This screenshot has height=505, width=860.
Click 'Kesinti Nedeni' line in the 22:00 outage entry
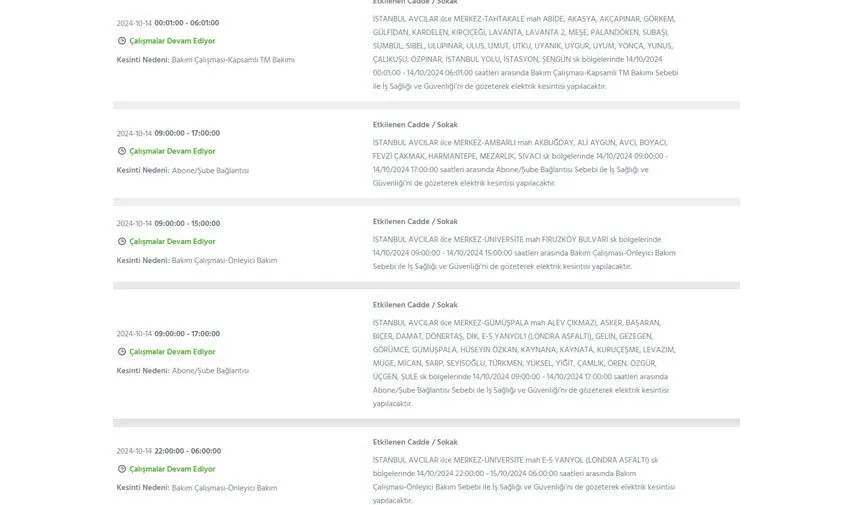(x=196, y=488)
